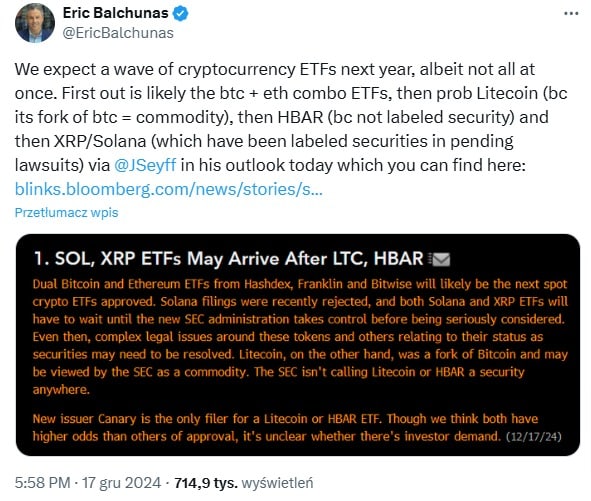Click the (12/17/24) date in the image
Screen dimensions: 591x501
[534, 437]
